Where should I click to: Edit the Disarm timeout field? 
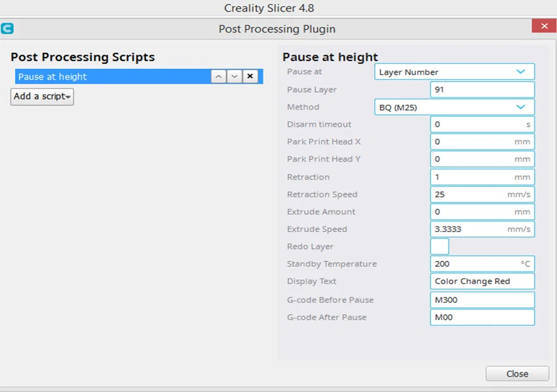pyautogui.click(x=482, y=124)
